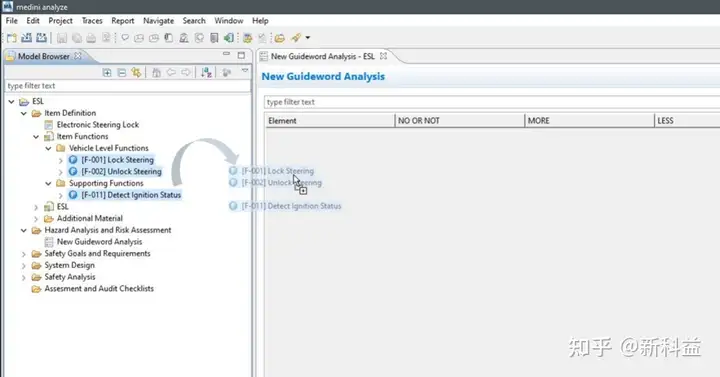Click the Guideword Analysis filter text field
The image size is (720, 377).
click(x=492, y=102)
